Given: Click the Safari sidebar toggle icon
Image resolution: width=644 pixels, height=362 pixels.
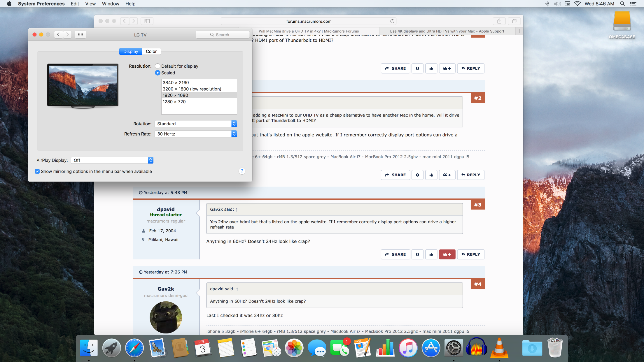Looking at the screenshot, I should coord(147,21).
